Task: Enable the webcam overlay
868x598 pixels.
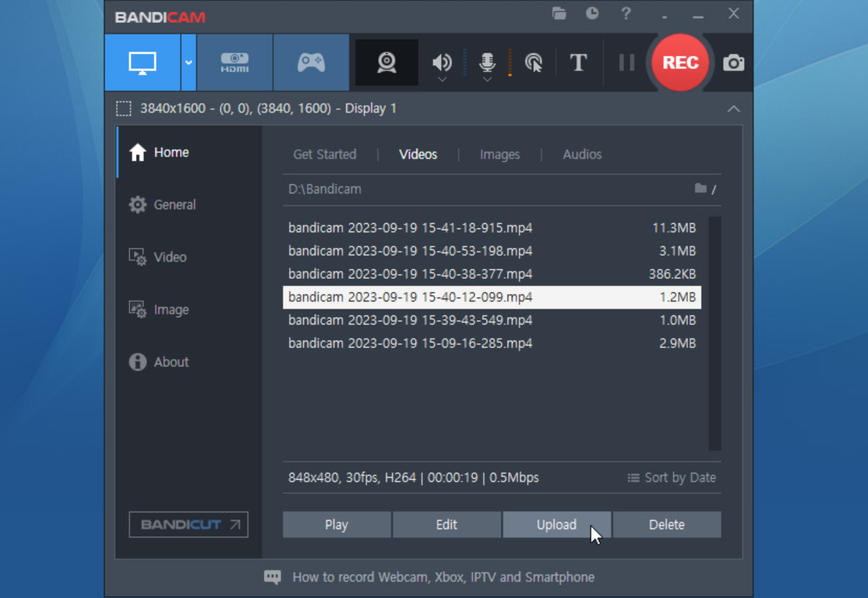Action: coord(386,62)
